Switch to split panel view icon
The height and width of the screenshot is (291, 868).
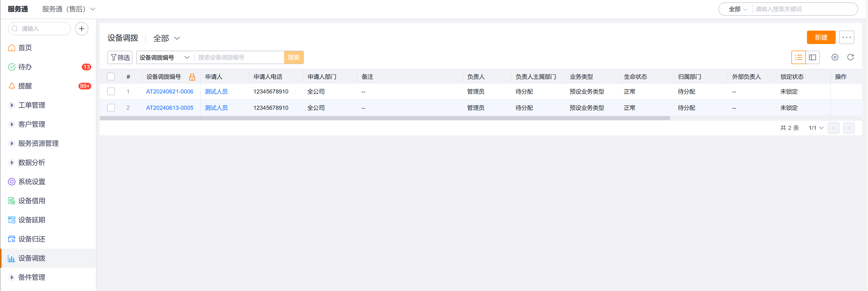tap(812, 58)
